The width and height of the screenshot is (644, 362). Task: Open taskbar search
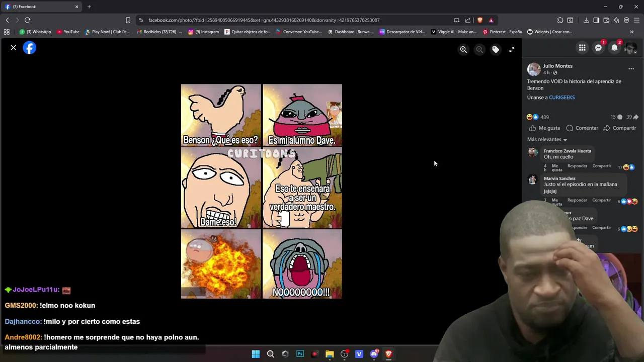271,354
